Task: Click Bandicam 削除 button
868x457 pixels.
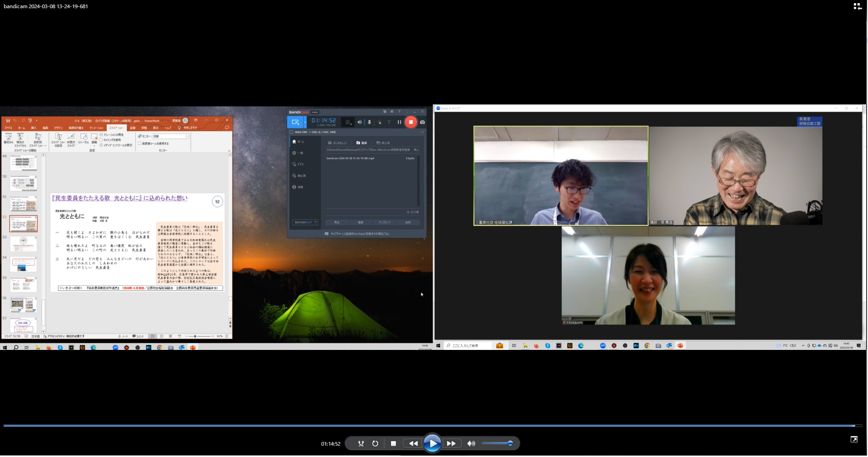Action: coord(408,222)
